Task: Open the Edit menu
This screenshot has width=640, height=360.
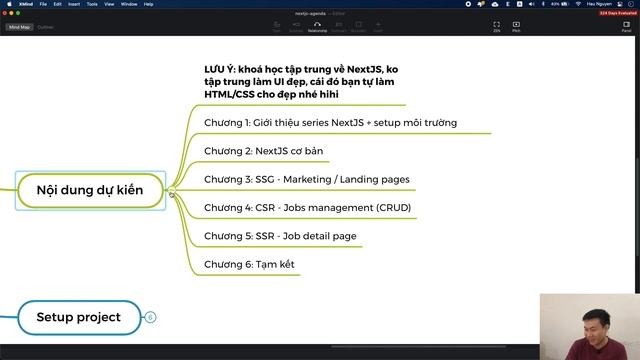Action: (x=58, y=4)
